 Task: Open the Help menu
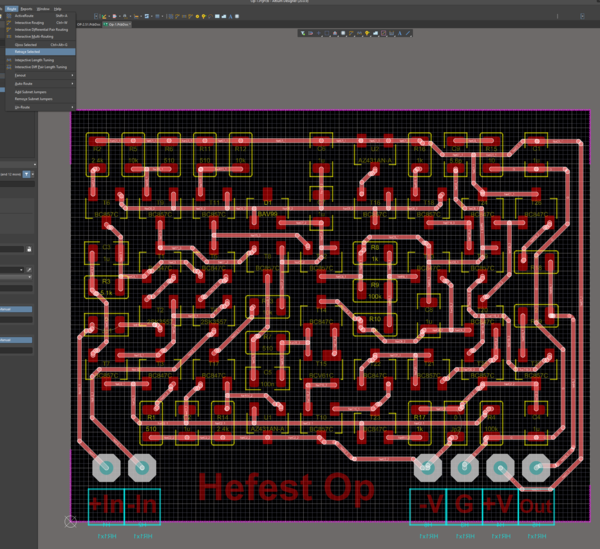tap(57, 9)
